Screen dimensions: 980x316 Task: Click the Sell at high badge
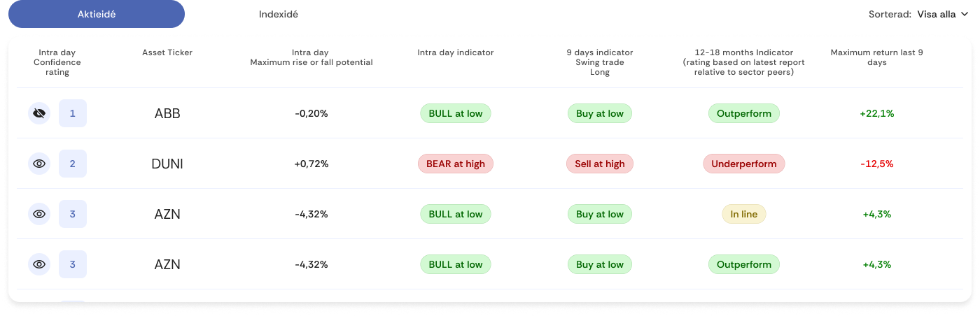pos(599,164)
